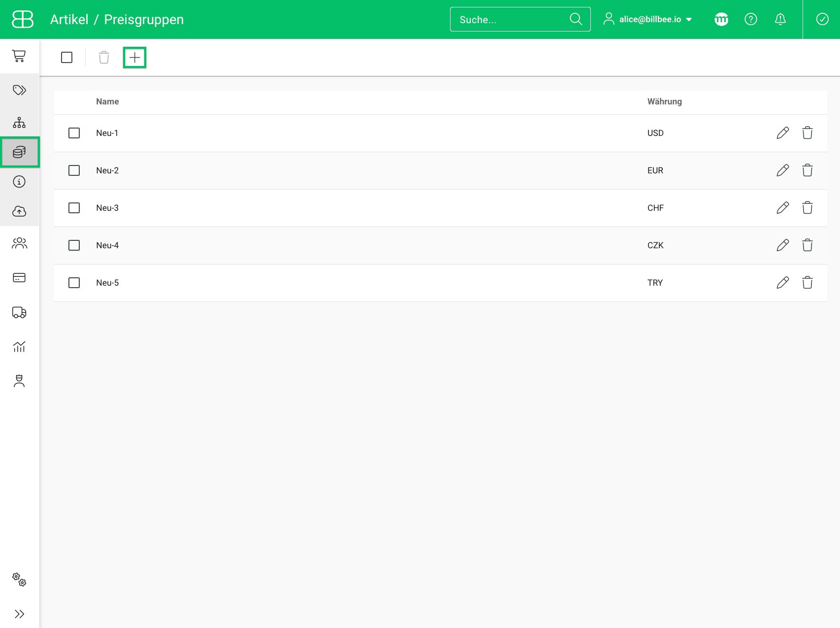Open the shipping truck sidebar icon
The width and height of the screenshot is (840, 628).
pos(19,312)
